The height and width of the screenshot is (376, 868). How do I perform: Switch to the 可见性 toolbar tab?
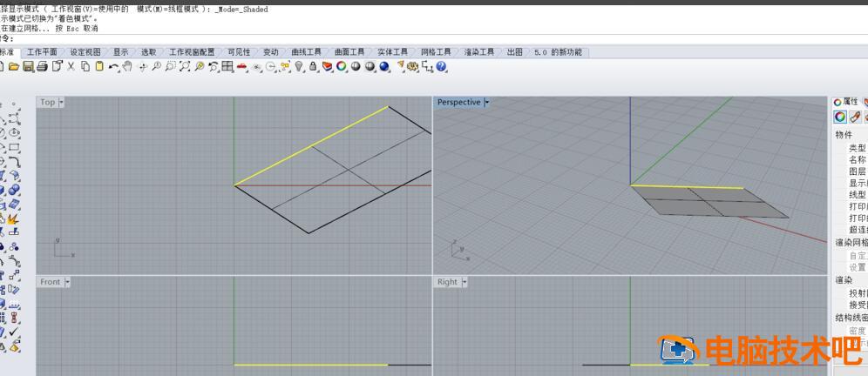click(x=239, y=52)
